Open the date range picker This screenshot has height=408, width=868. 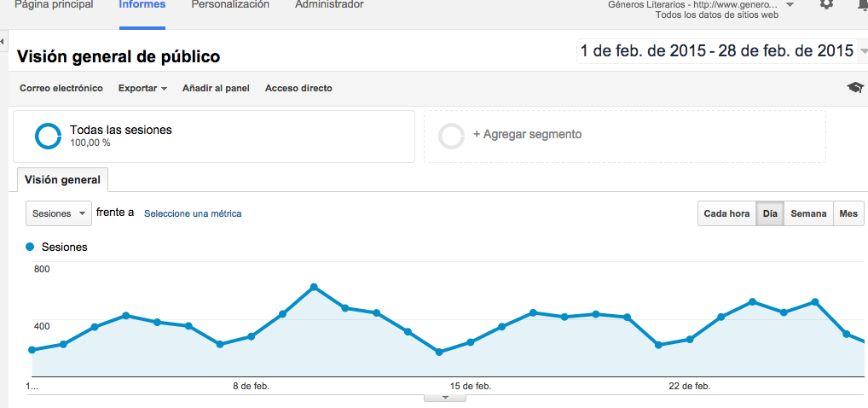click(722, 51)
